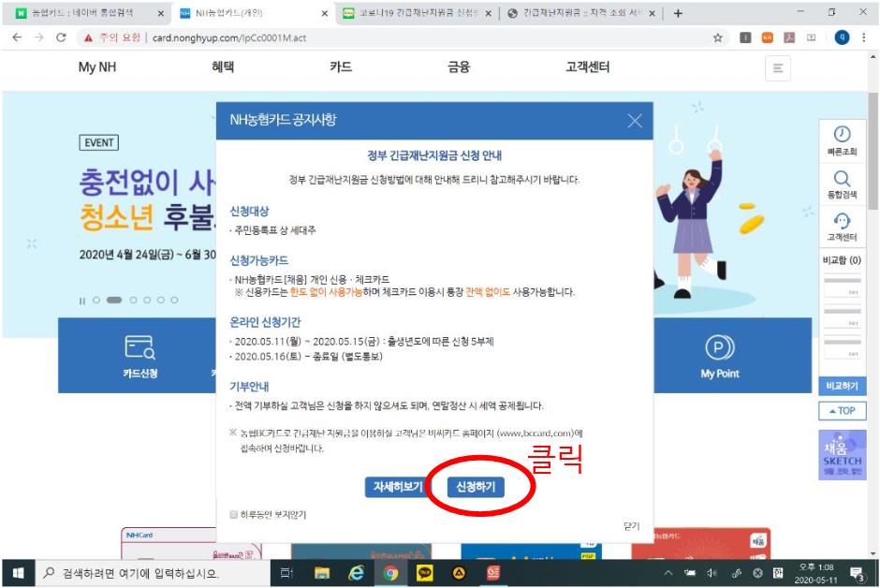Check the 하루동안 보지않기 checkbox

(x=233, y=515)
